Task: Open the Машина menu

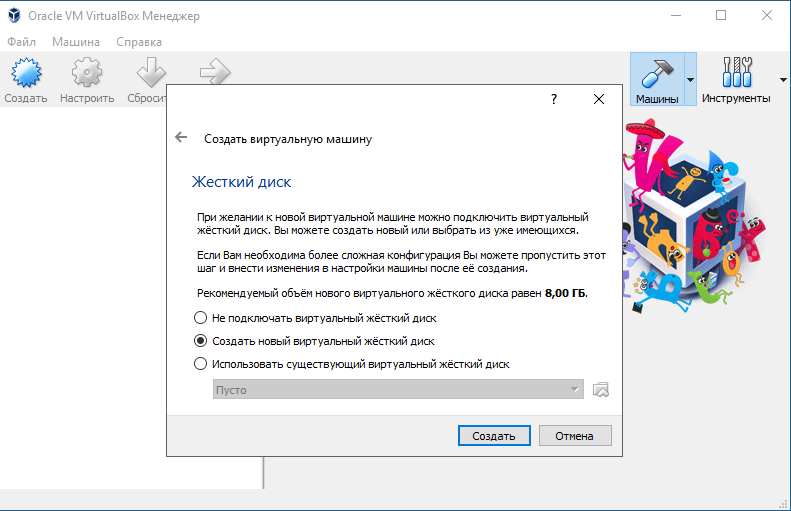Action: [76, 42]
